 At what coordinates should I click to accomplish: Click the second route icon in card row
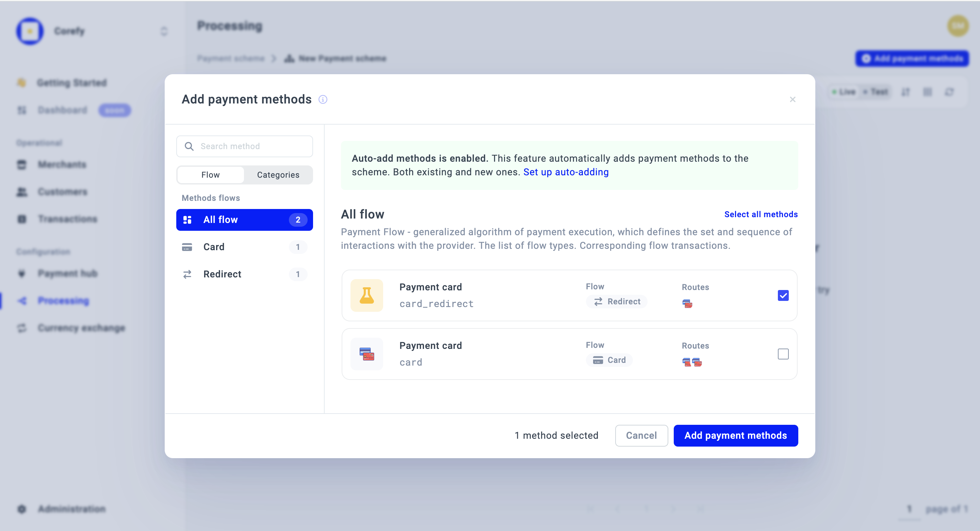(697, 363)
